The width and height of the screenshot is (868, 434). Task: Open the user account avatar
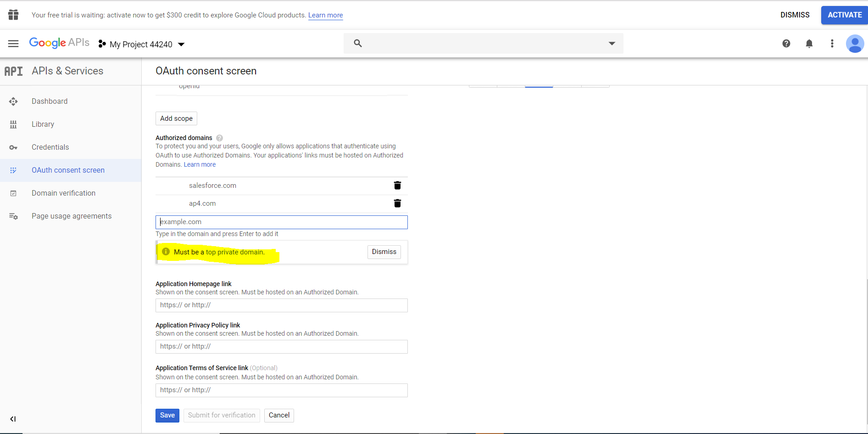855,44
